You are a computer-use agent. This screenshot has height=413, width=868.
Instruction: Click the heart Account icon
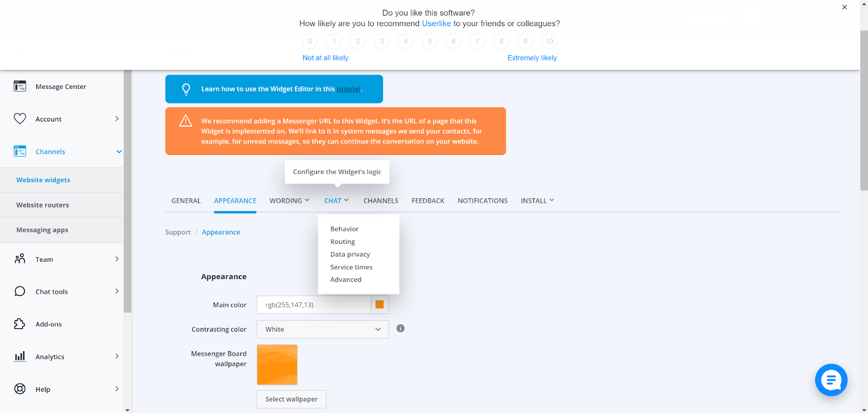pos(20,119)
